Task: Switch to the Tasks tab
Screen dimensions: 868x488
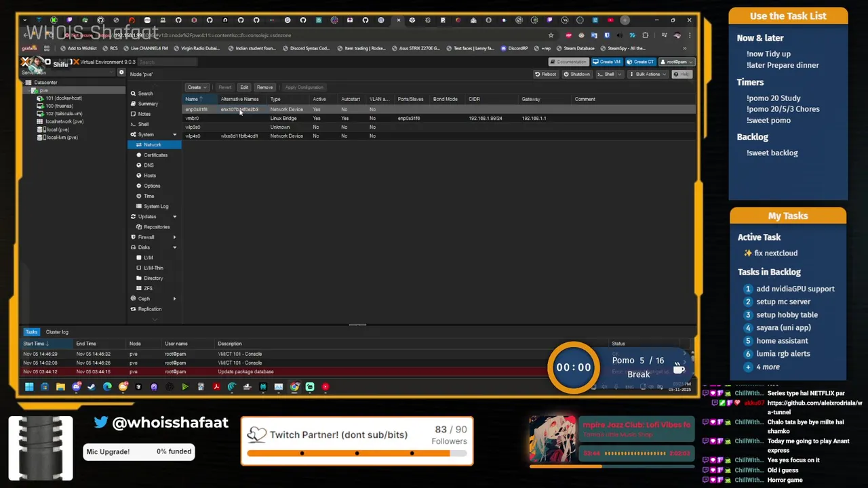Action: (x=32, y=332)
